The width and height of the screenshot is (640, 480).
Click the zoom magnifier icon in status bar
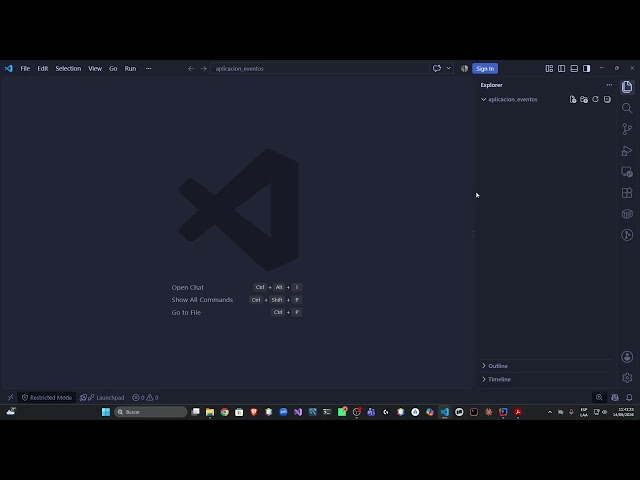point(599,398)
